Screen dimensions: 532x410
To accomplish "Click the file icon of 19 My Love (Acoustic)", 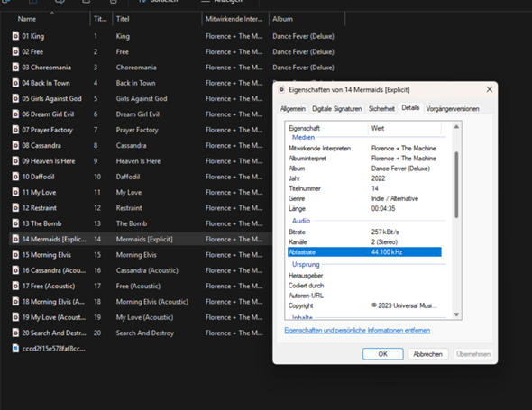I will tap(15, 317).
